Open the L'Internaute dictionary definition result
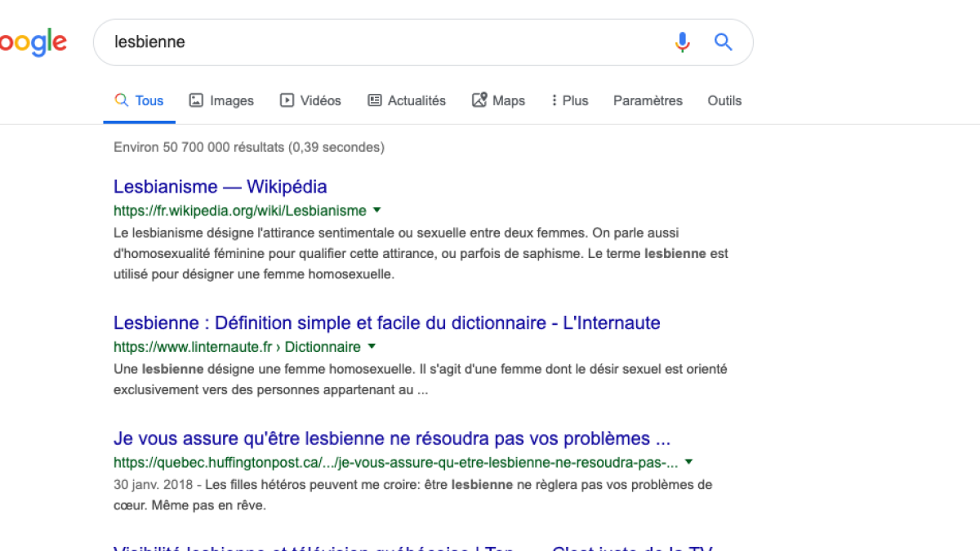 (x=387, y=322)
